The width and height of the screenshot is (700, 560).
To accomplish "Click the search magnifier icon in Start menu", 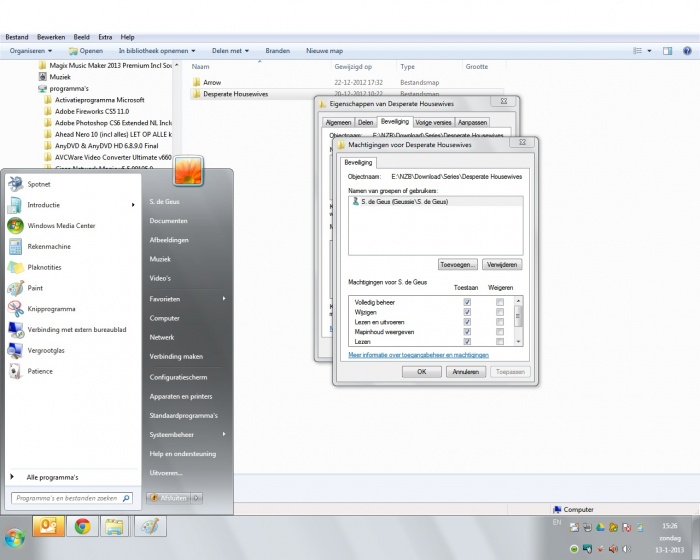I will [126, 498].
